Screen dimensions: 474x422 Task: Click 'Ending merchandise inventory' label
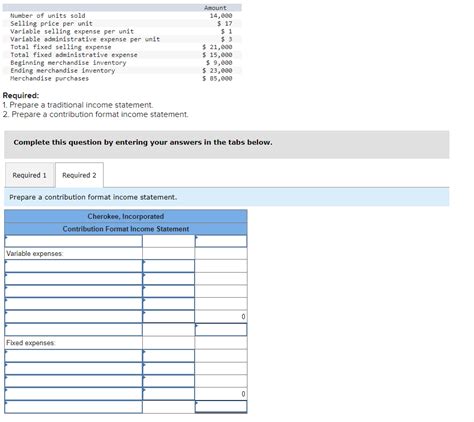(x=63, y=71)
